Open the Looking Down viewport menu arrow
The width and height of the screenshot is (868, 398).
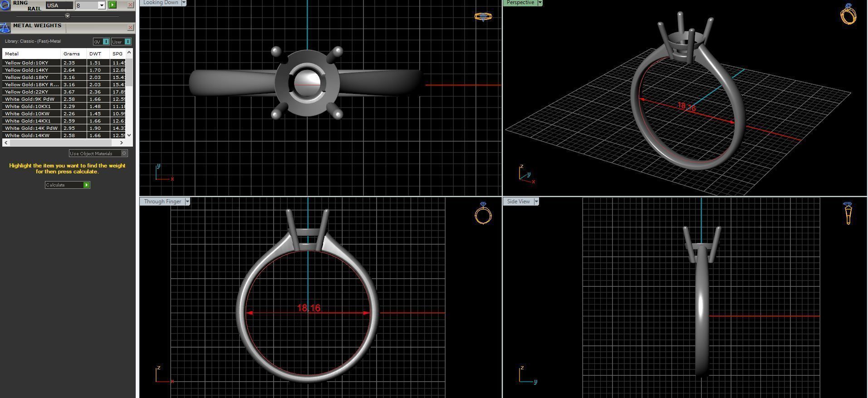point(184,2)
